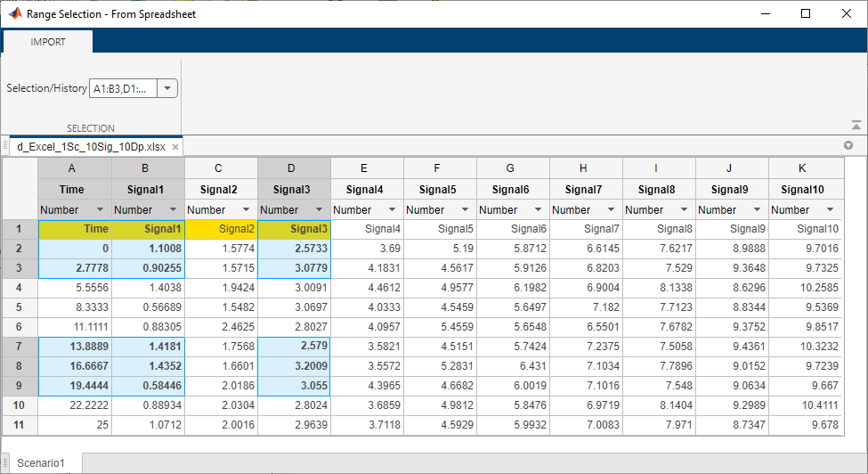The width and height of the screenshot is (868, 474).
Task: Expand the Number type dropdown for Time column
Action: tap(100, 210)
